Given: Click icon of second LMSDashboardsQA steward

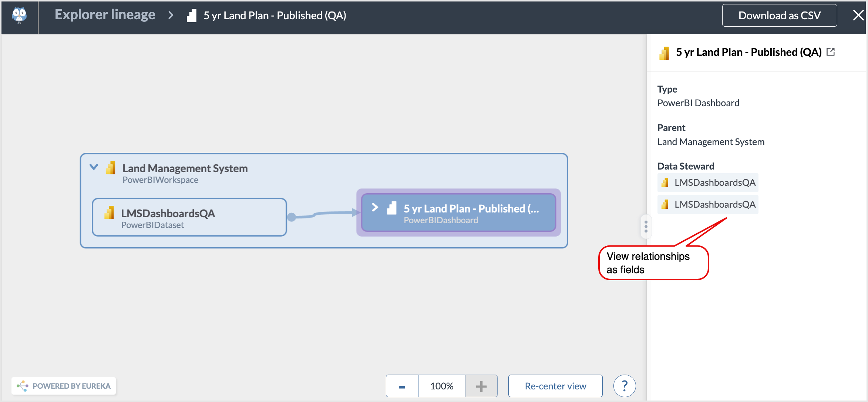Looking at the screenshot, I should pyautogui.click(x=665, y=204).
